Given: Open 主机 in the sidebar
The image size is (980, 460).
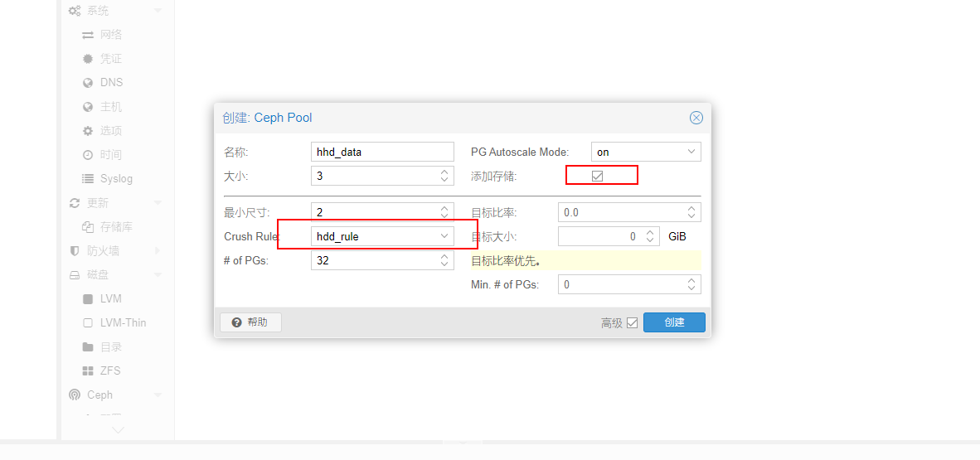Looking at the screenshot, I should 111,107.
